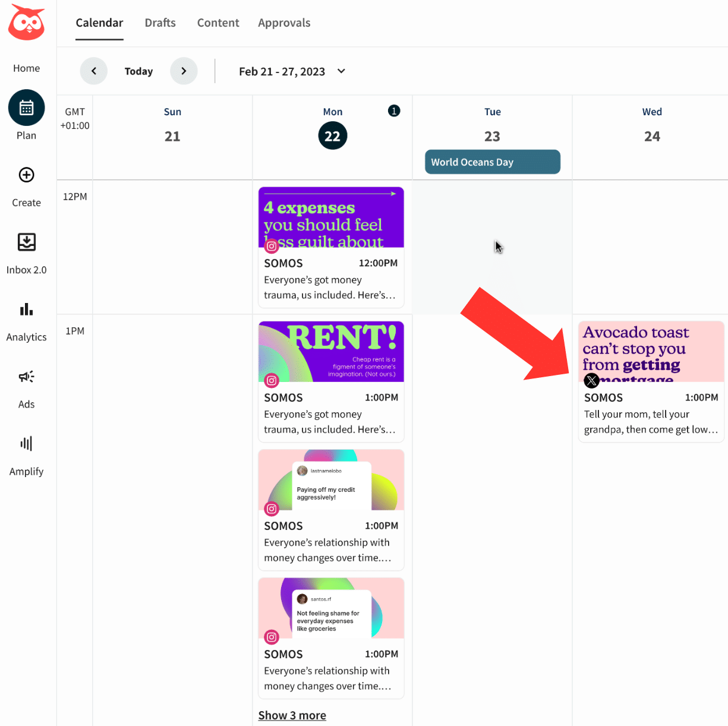Click the notification badge on Monday
Image resolution: width=728 pixels, height=726 pixels.
[394, 111]
